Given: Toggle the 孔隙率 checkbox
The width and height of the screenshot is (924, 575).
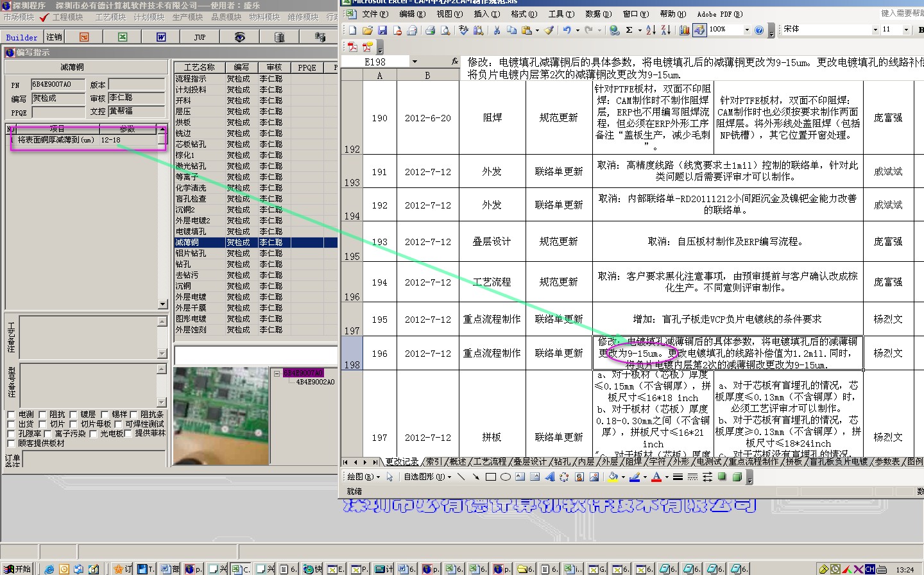Looking at the screenshot, I should coord(11,434).
